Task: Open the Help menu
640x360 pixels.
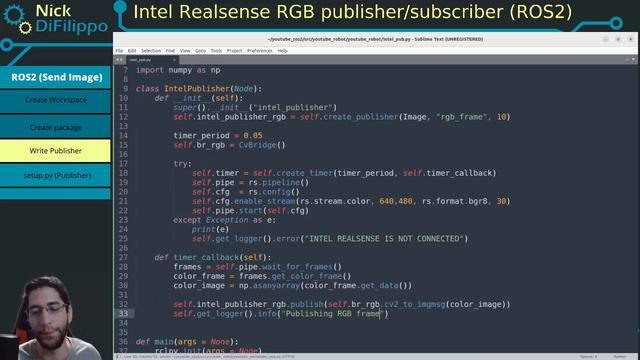Action: coord(282,51)
